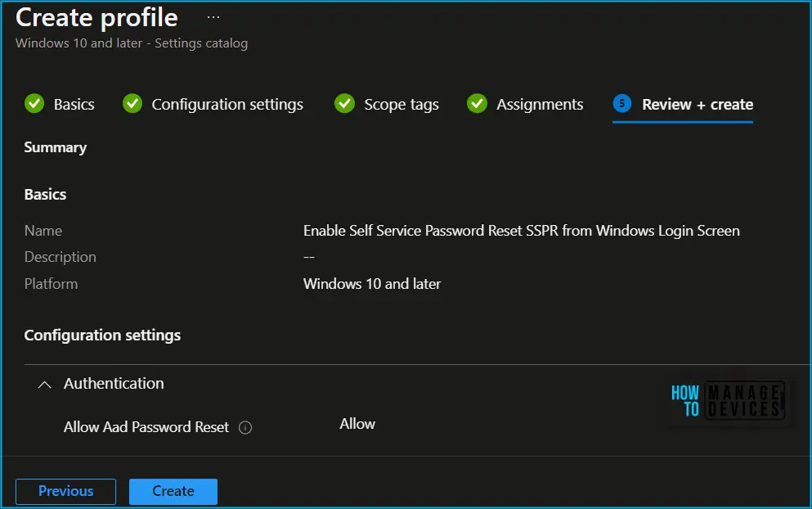Click the green checkmark icon for Assignments
Viewport: 812px width, 509px height.
(477, 104)
